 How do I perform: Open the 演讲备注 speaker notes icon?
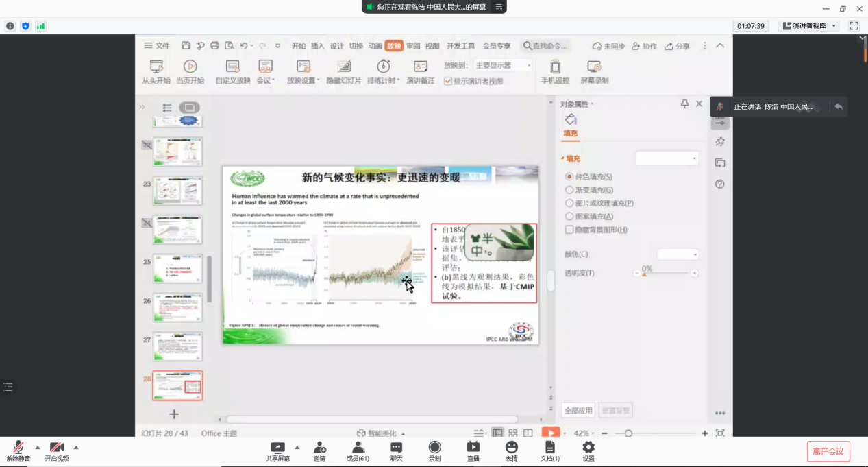point(421,67)
